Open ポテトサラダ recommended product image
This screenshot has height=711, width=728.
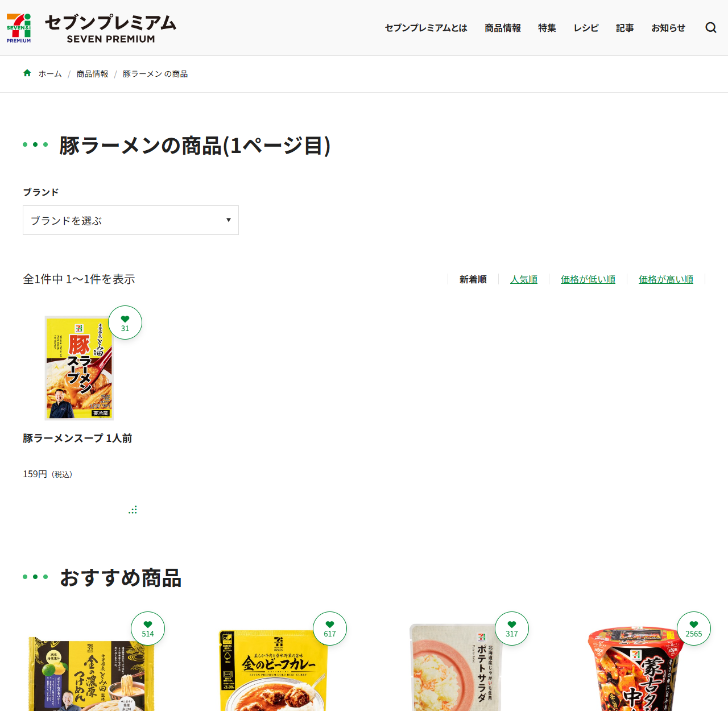pos(455,667)
